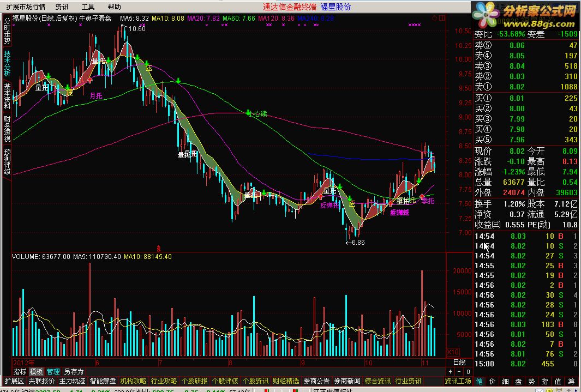Select the 细 tab in quote panel
Screen dimensions: 581x392
coord(505,381)
